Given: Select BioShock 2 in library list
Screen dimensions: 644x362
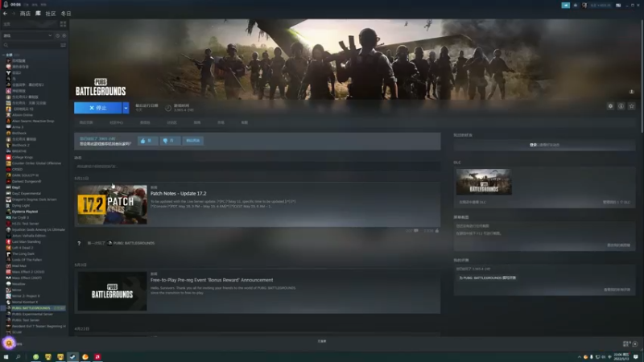Looking at the screenshot, I should point(21,146).
